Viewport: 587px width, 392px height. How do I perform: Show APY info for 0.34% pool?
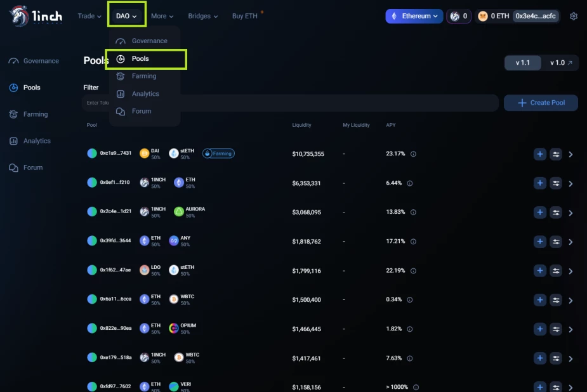coord(409,299)
